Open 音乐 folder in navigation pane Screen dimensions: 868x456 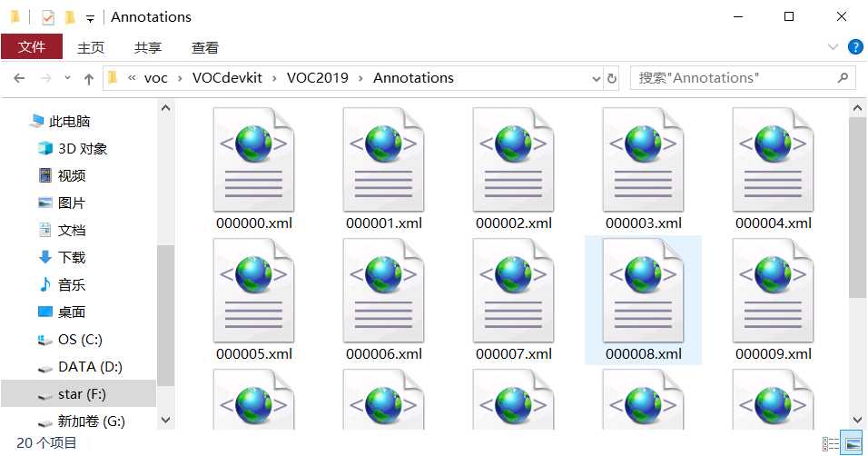(x=62, y=285)
